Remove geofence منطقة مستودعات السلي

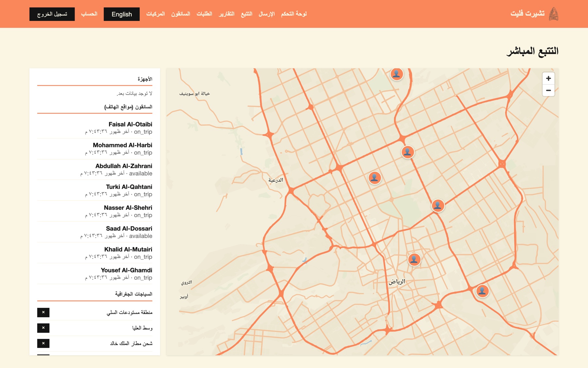43,312
